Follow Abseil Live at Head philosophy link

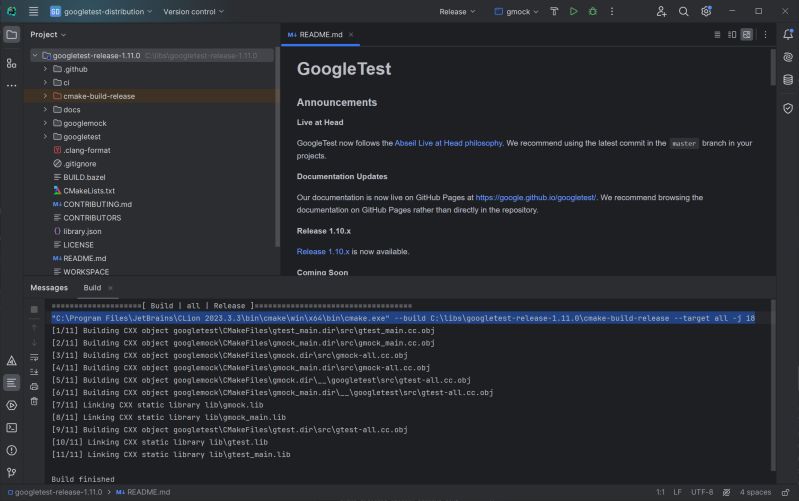click(448, 143)
